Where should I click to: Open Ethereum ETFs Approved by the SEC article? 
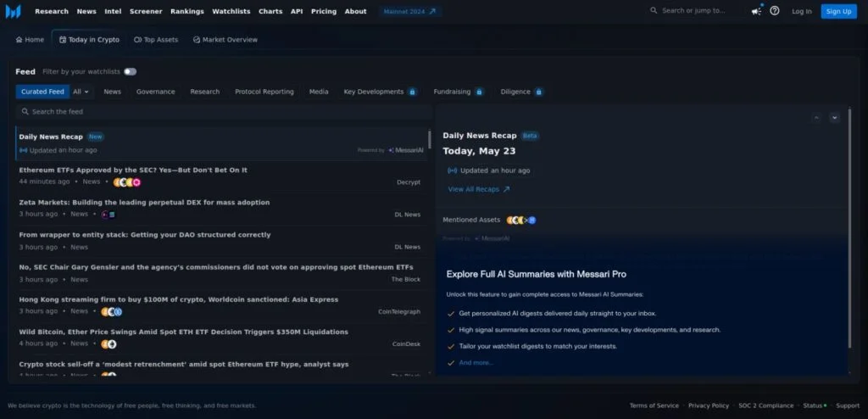(x=133, y=170)
